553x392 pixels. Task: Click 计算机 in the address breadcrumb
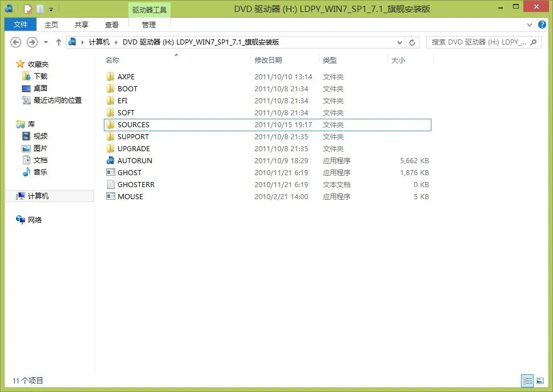pyautogui.click(x=99, y=42)
